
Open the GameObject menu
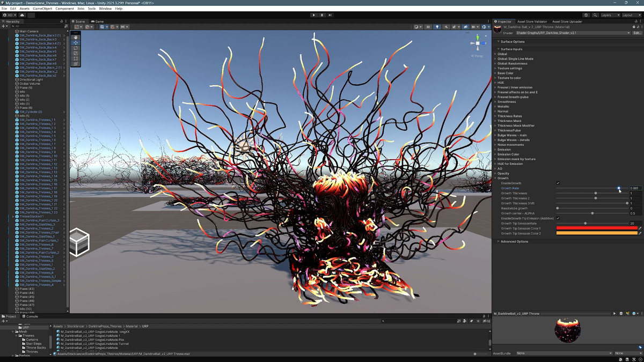pyautogui.click(x=42, y=9)
